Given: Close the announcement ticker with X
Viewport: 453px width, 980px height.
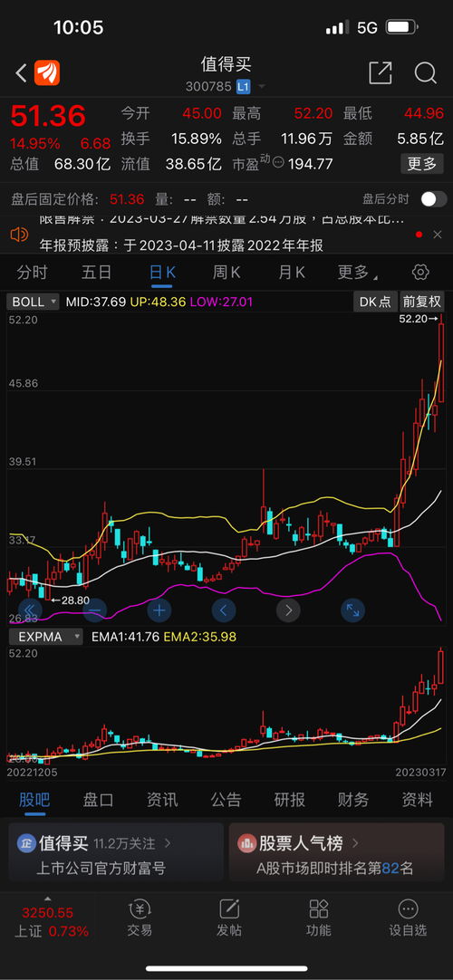Looking at the screenshot, I should tap(438, 235).
